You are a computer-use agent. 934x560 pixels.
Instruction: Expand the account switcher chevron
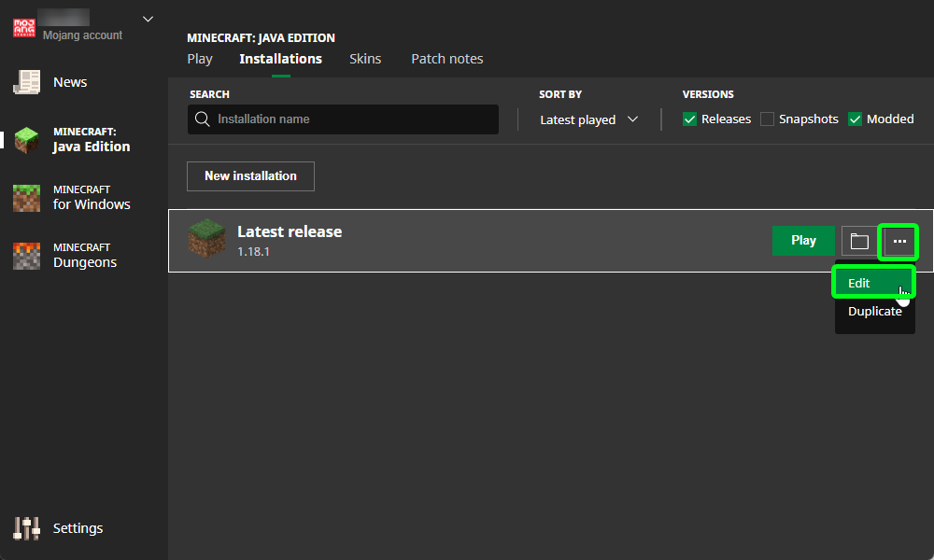coord(148,19)
